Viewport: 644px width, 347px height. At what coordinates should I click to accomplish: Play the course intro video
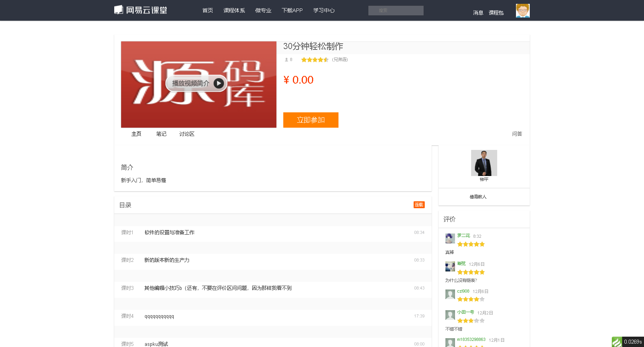click(196, 83)
